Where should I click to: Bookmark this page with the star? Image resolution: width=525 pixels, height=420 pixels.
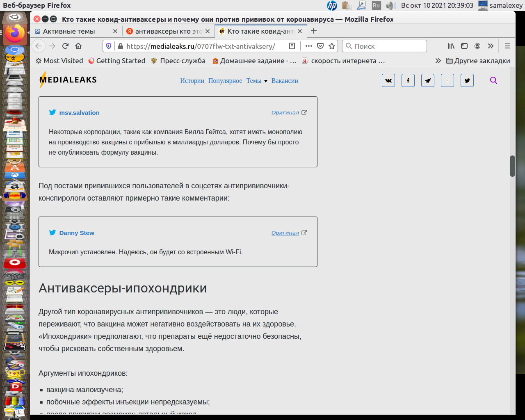(332, 46)
